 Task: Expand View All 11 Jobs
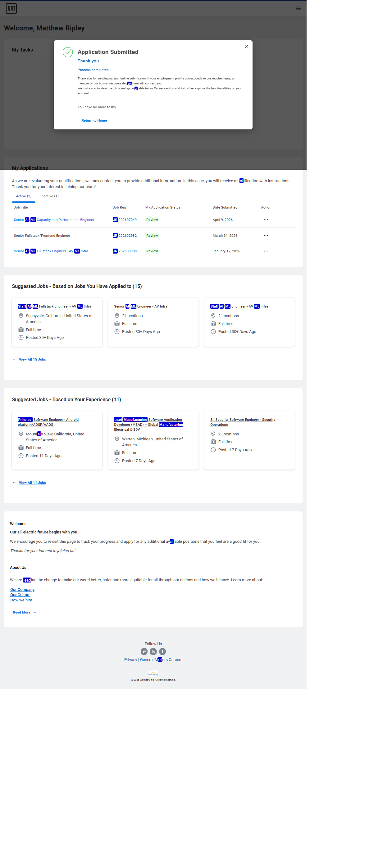32,483
